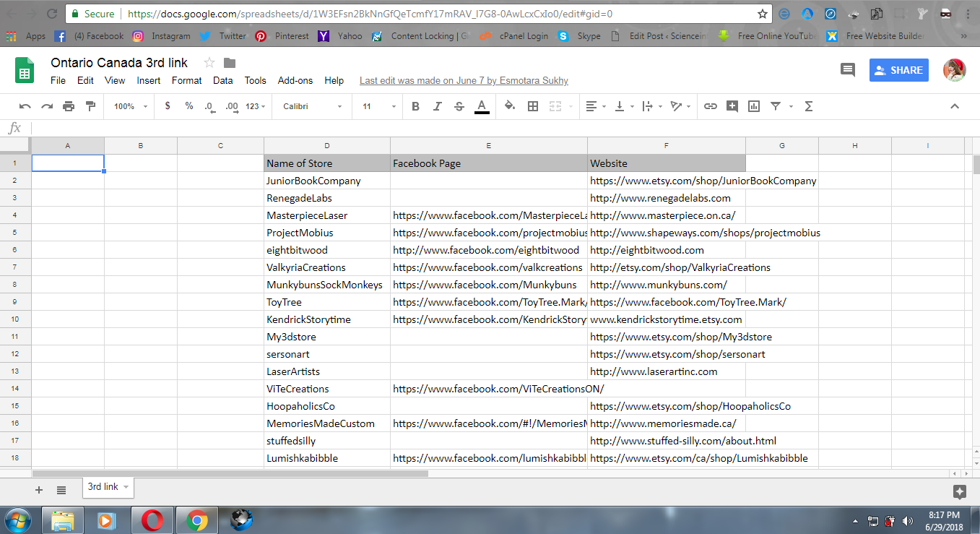
Task: Click the document title Ontario Canada 3rd link
Action: tap(119, 63)
